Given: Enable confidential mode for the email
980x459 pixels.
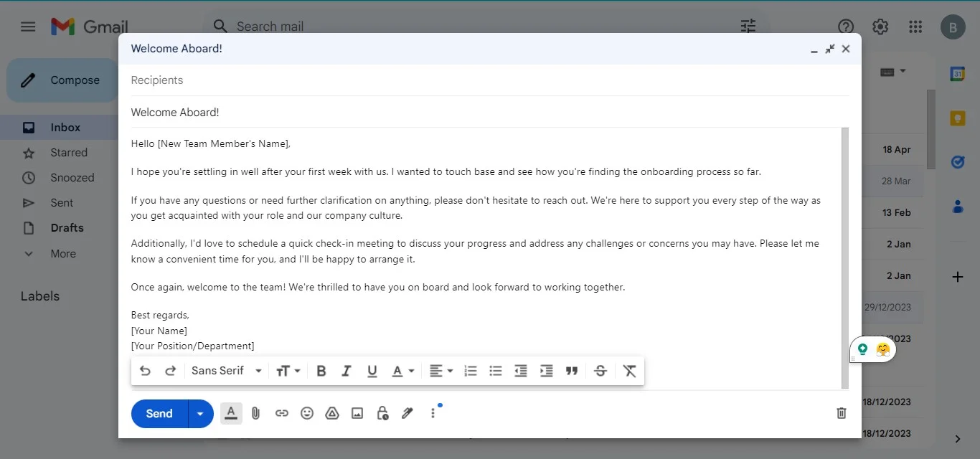Looking at the screenshot, I should 382,413.
